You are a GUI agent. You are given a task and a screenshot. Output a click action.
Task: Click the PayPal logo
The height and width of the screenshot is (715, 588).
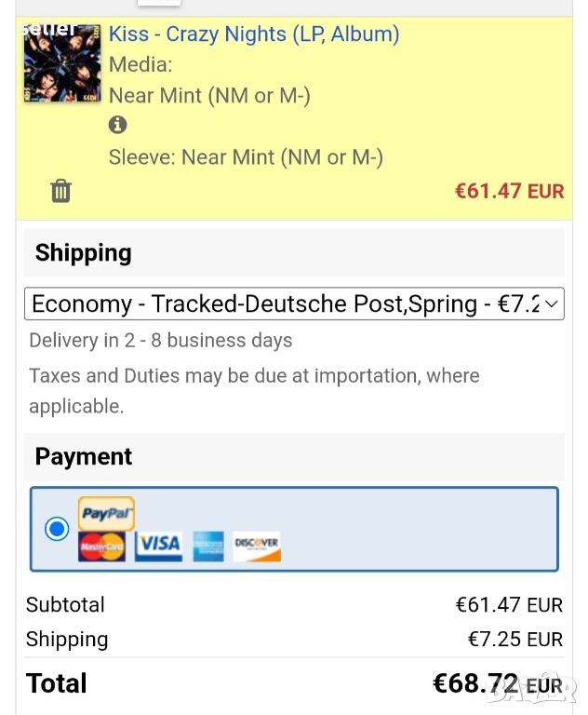point(106,513)
